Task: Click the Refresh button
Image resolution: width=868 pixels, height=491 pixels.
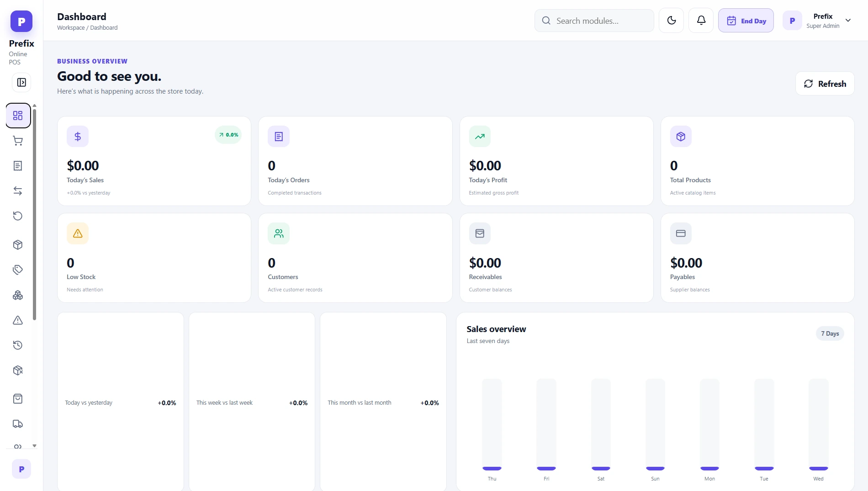Action: tap(825, 84)
